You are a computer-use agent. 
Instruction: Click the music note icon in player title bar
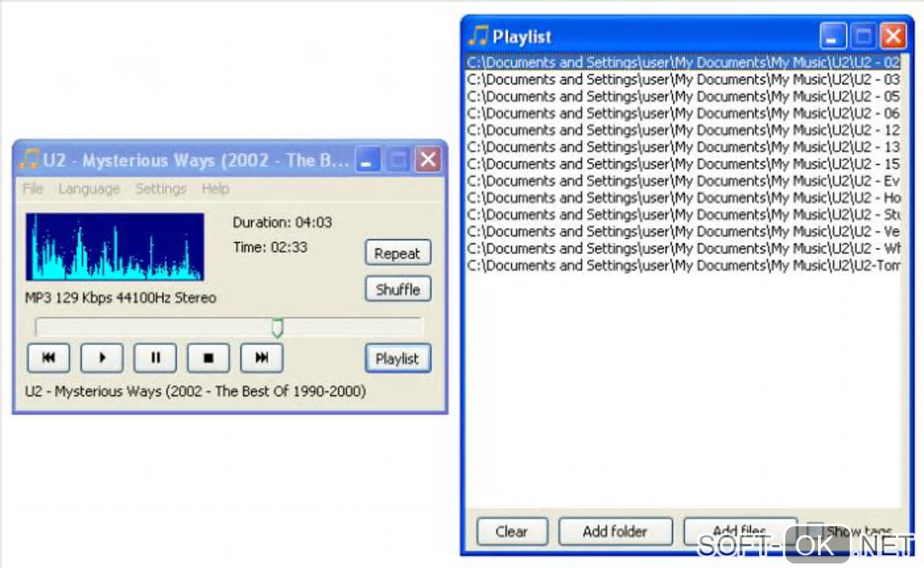tap(28, 159)
